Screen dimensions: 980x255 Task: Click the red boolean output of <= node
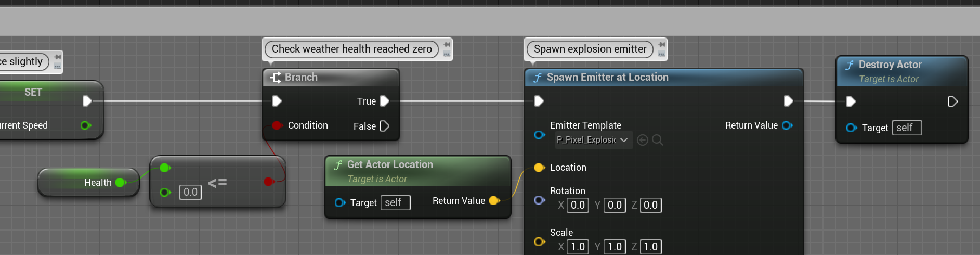coord(269,182)
